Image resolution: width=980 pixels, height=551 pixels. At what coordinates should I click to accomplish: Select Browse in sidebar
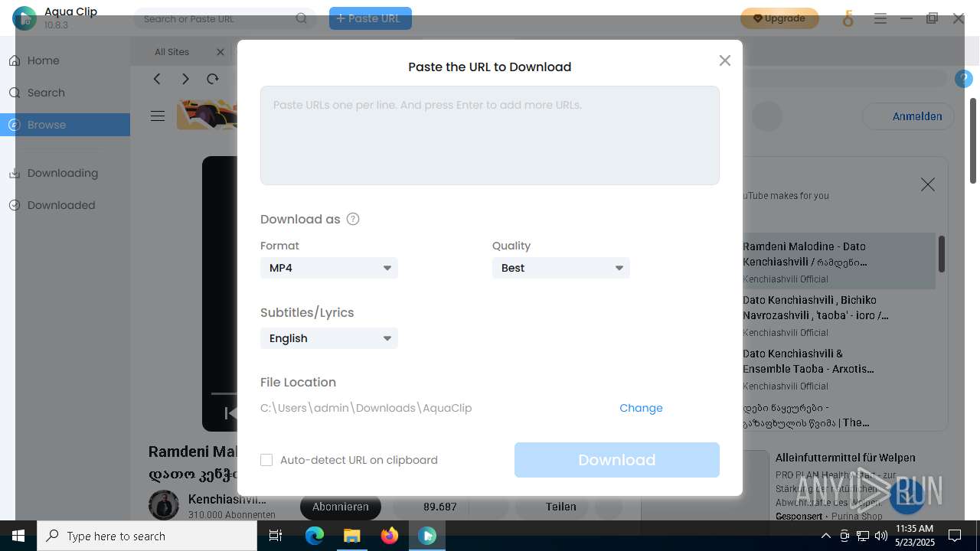point(65,125)
